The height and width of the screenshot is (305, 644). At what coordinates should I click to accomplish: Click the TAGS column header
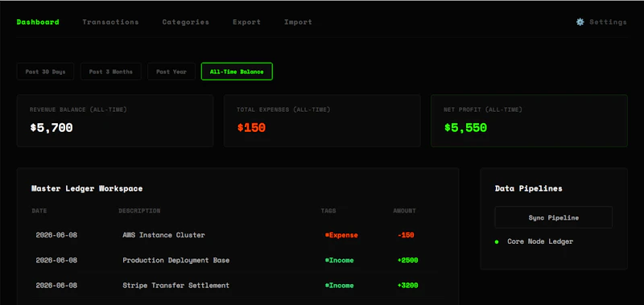pyautogui.click(x=328, y=211)
